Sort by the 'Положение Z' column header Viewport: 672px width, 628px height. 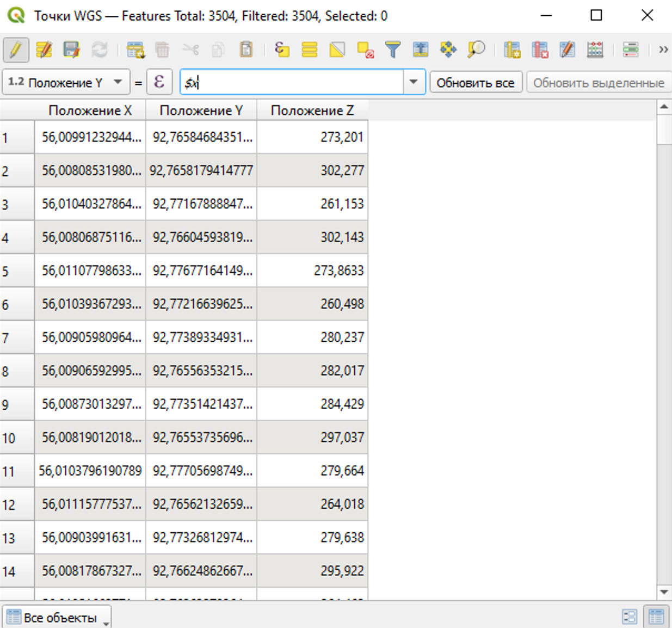pos(312,110)
